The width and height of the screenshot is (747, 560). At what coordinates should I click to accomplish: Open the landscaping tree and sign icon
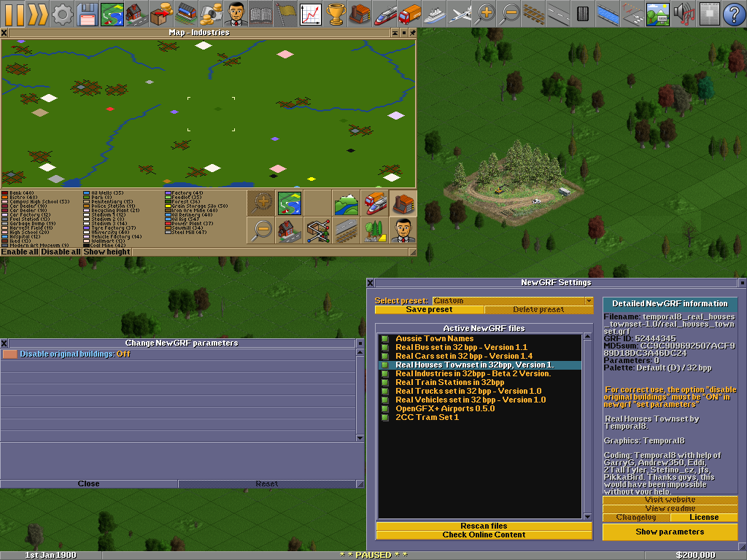[x=658, y=13]
